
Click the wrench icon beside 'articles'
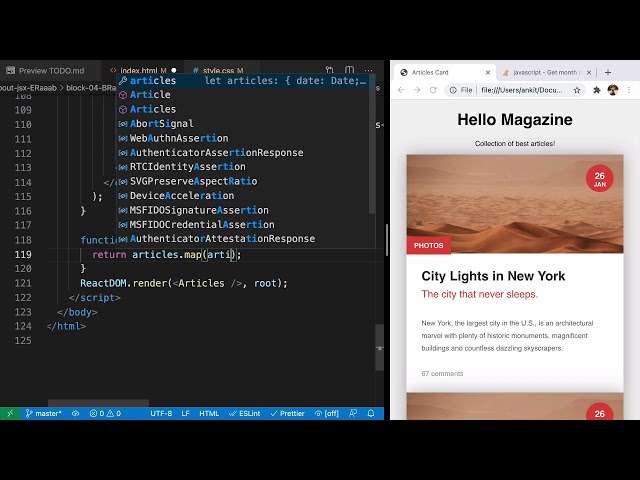click(123, 80)
